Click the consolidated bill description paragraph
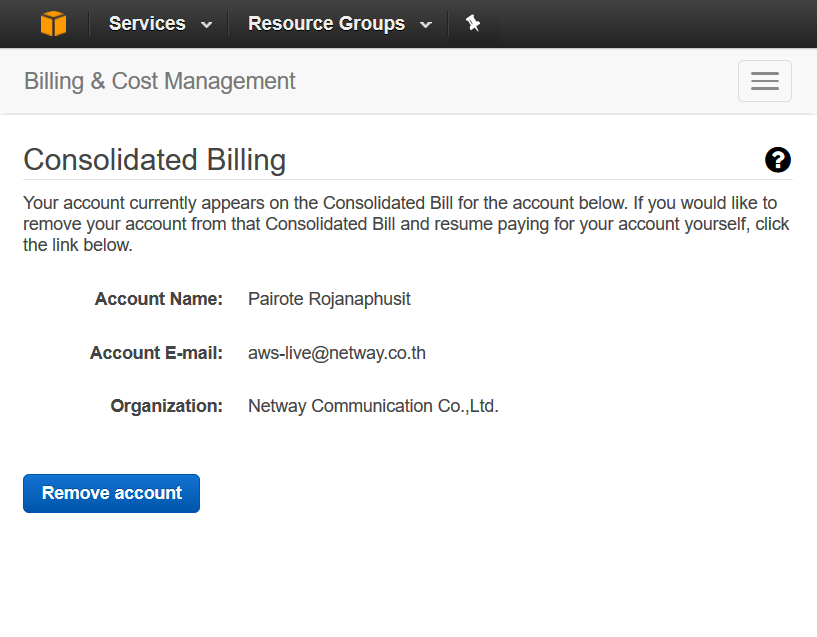Screen dimensions: 817x637 click(x=400, y=223)
